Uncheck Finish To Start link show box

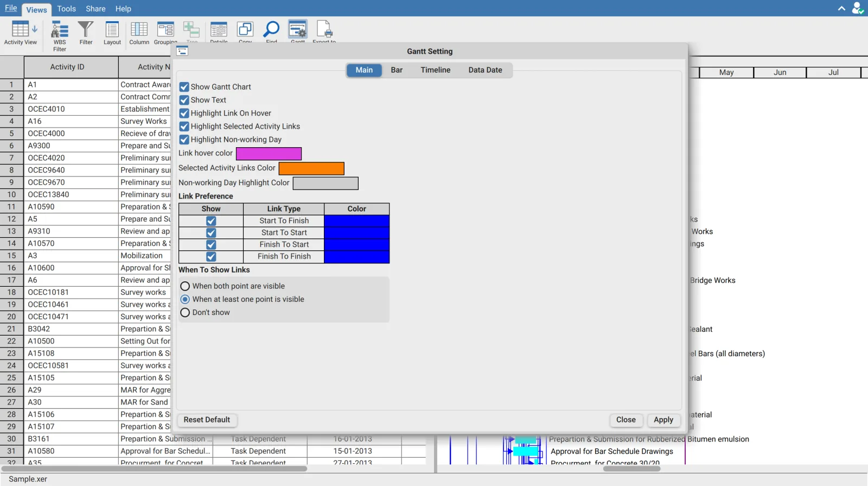(211, 245)
